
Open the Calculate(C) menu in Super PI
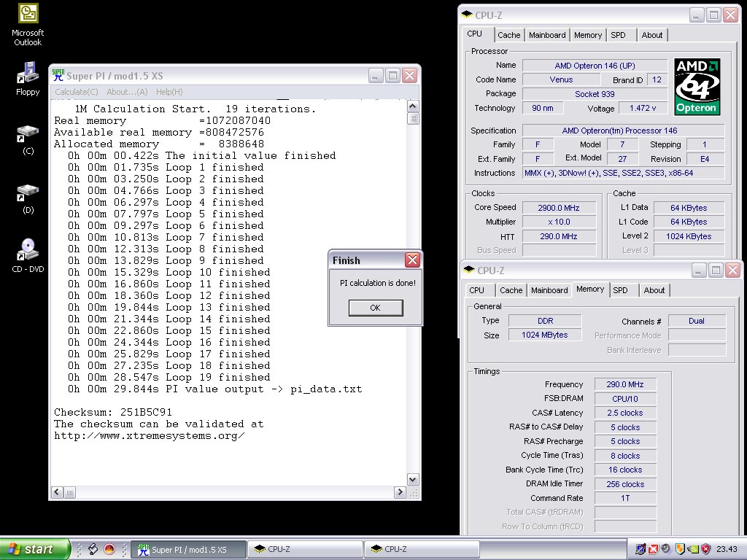[76, 92]
